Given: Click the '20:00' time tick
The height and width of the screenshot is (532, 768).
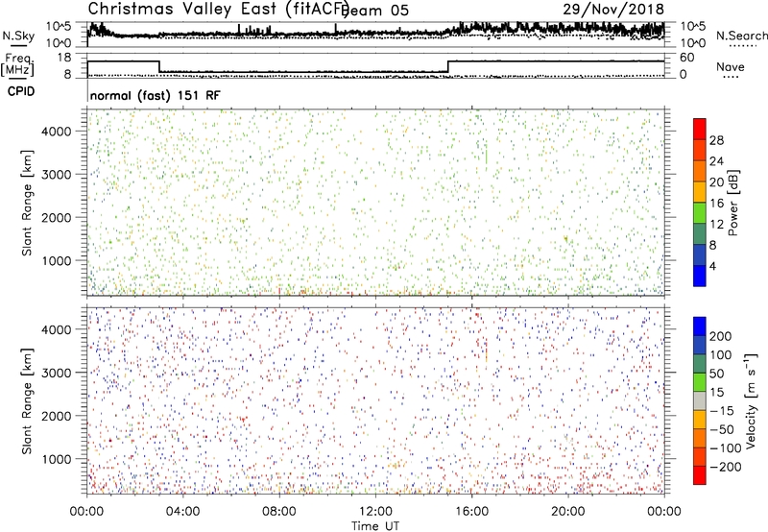Looking at the screenshot, I should pos(567,512).
